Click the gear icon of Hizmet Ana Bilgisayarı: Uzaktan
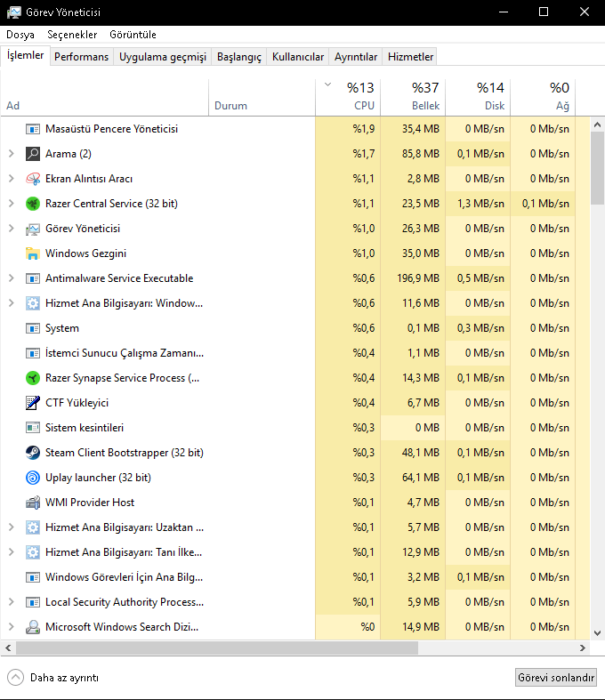 (33, 527)
